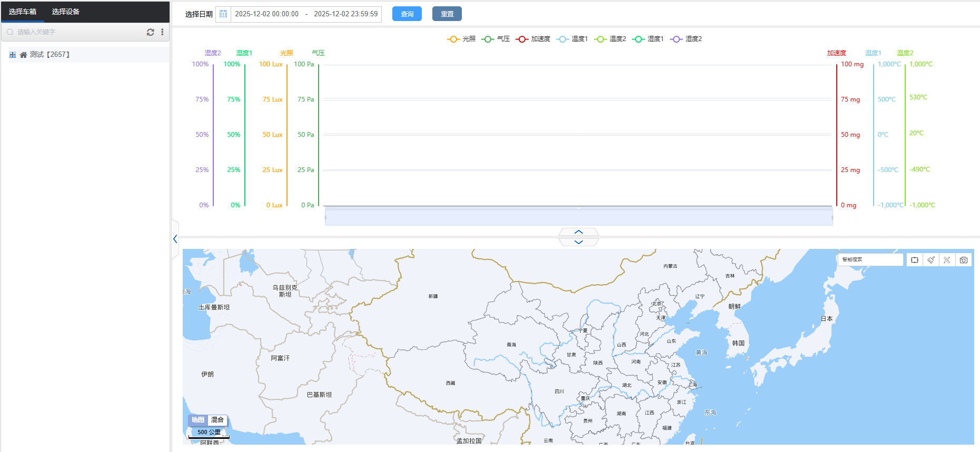Click the 查询 button
Screen dimensions: 980x452
point(407,14)
